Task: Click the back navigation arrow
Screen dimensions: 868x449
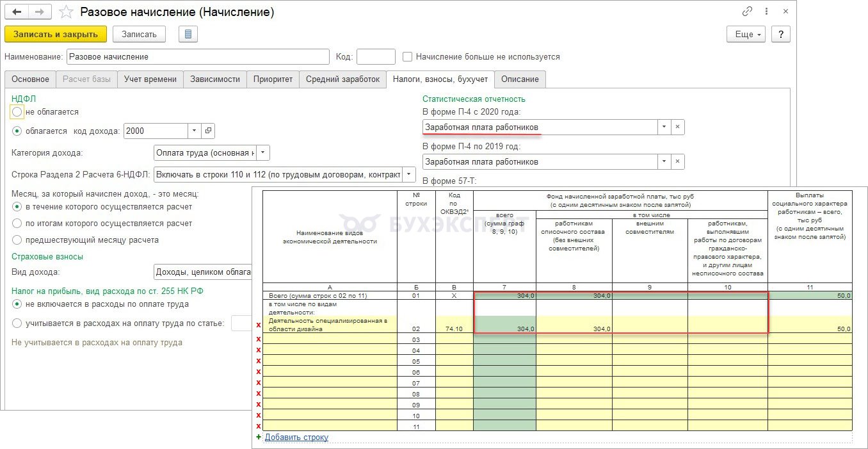Action: coord(17,12)
